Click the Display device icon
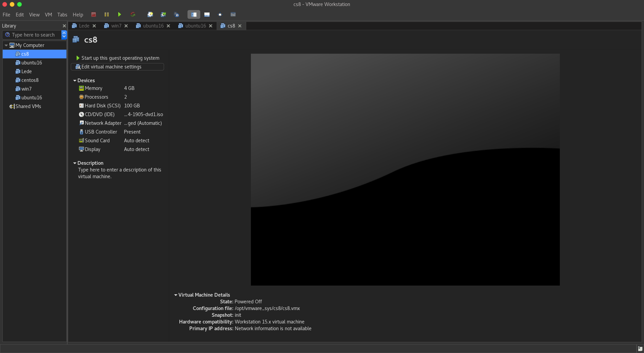This screenshot has width=644, height=353. point(81,149)
